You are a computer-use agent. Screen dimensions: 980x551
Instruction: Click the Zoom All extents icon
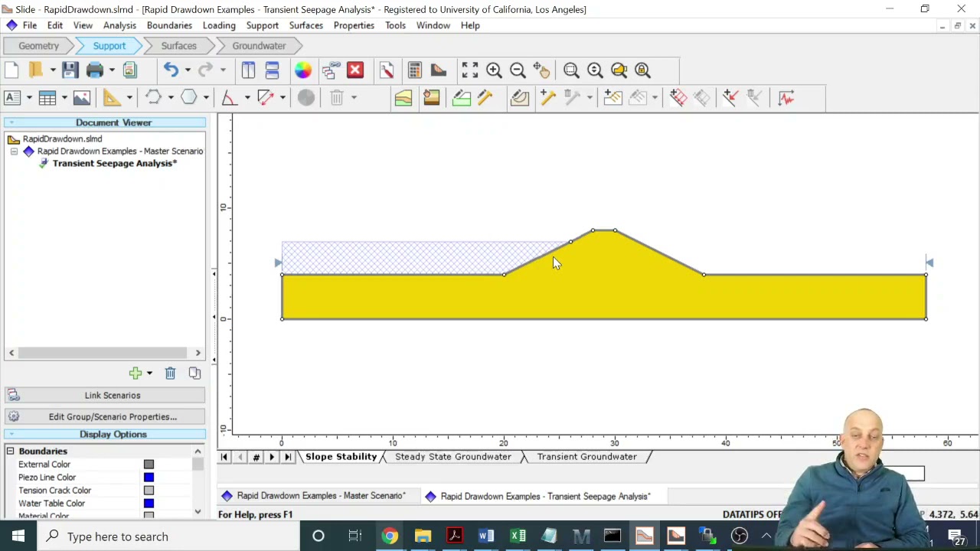point(470,70)
